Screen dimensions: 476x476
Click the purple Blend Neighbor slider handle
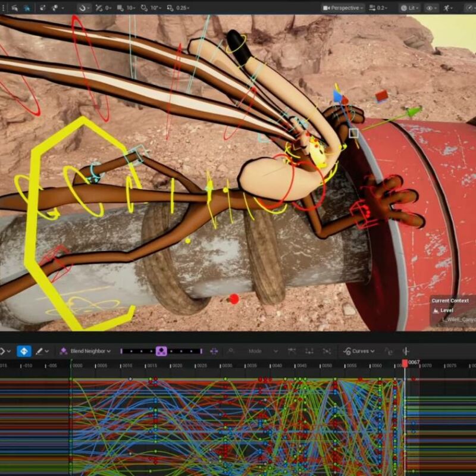coord(161,351)
